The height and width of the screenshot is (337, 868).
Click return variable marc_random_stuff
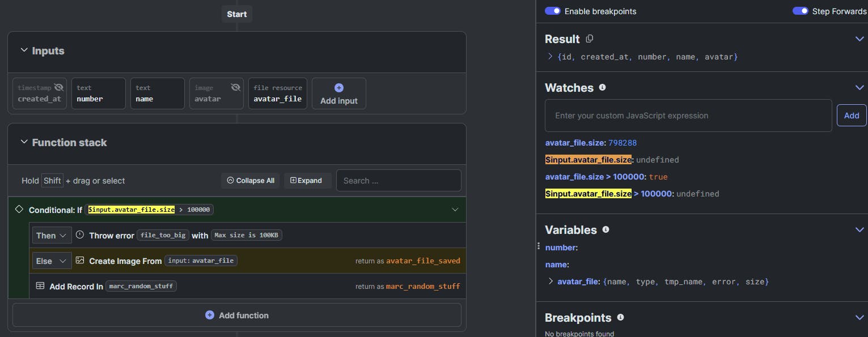click(x=423, y=286)
